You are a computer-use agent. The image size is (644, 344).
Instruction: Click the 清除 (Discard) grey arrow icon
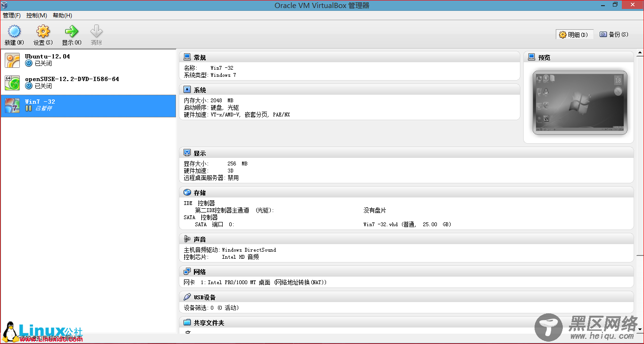tap(96, 32)
